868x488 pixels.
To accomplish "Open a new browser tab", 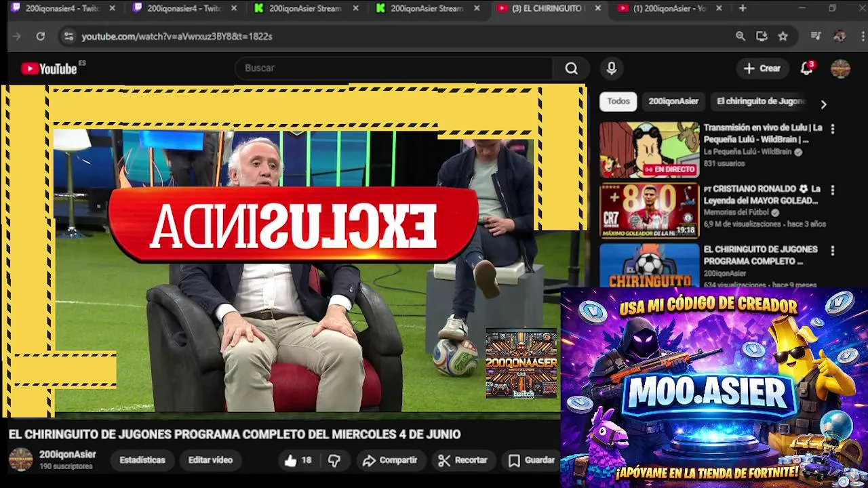I will point(743,8).
